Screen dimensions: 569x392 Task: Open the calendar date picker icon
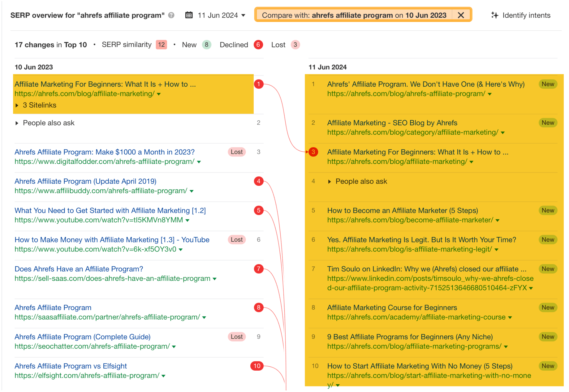189,15
